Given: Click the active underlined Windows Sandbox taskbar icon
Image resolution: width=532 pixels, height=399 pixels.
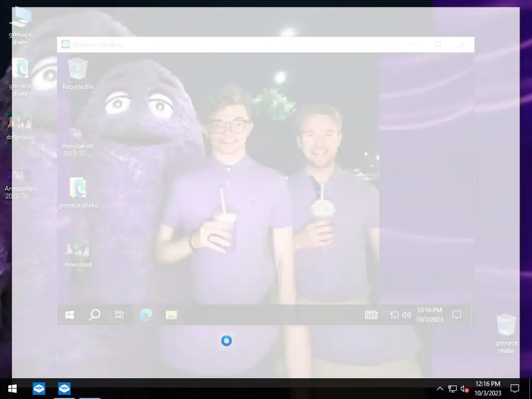Looking at the screenshot, I should click(64, 389).
